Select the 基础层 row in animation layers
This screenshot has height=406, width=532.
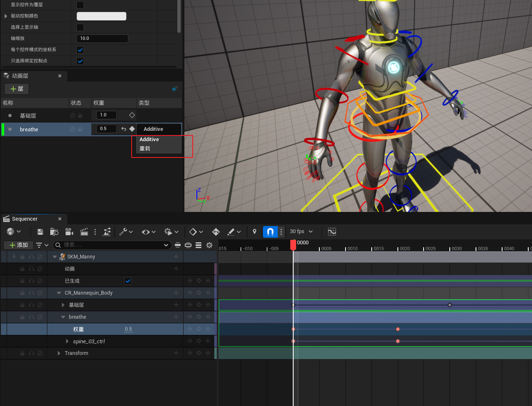click(91, 116)
